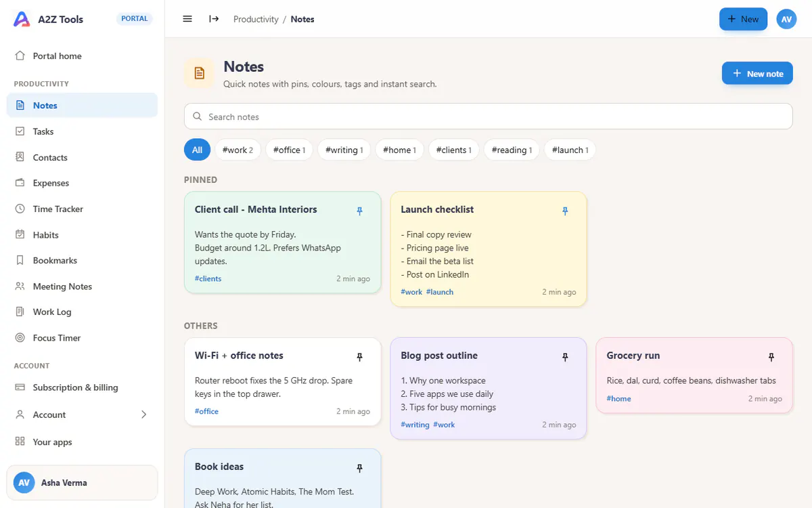Click the top bar New button
Screen dimensions: 812x508
pyautogui.click(x=743, y=19)
